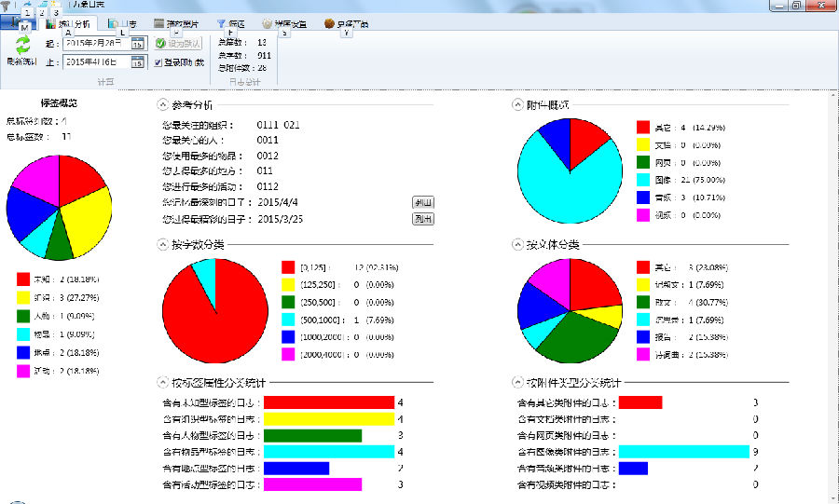Collapse the 参考分析 section
The image size is (839, 504).
coord(163,104)
